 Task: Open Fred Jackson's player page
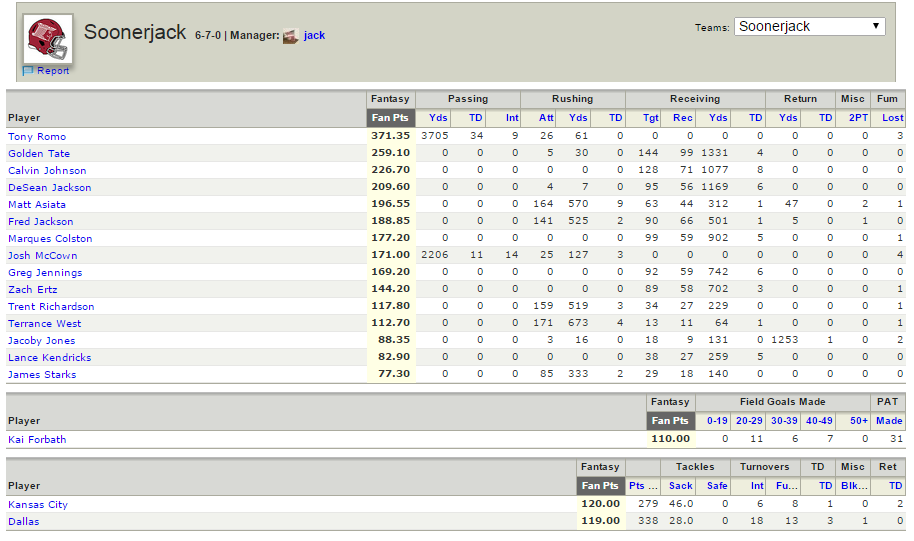[41, 221]
